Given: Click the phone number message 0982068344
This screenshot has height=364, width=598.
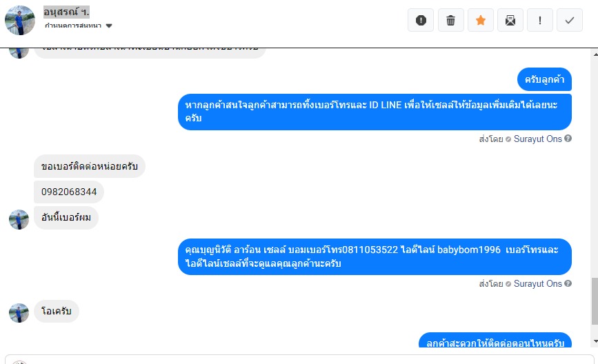Looking at the screenshot, I should pos(69,192).
